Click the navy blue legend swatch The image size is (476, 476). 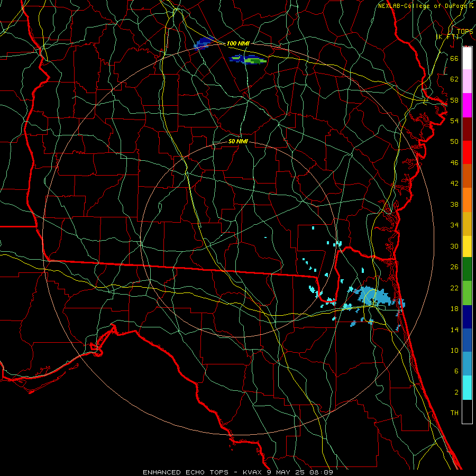[467, 317]
